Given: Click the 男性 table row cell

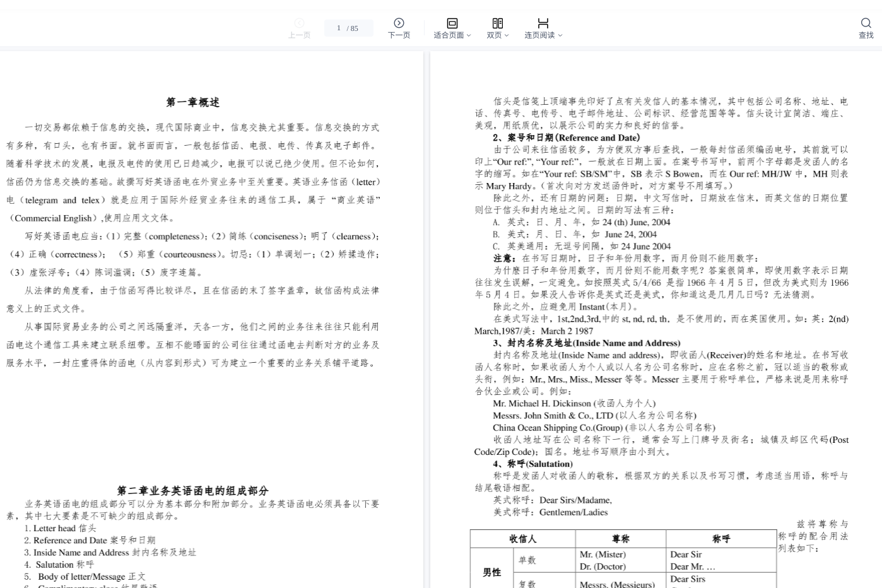Looking at the screenshot, I should click(492, 572).
